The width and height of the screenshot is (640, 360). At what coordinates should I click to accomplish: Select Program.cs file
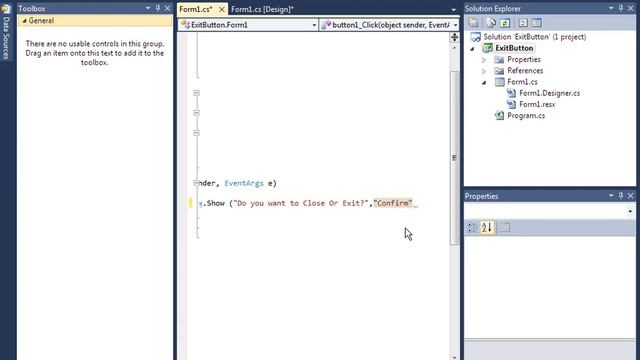[526, 116]
